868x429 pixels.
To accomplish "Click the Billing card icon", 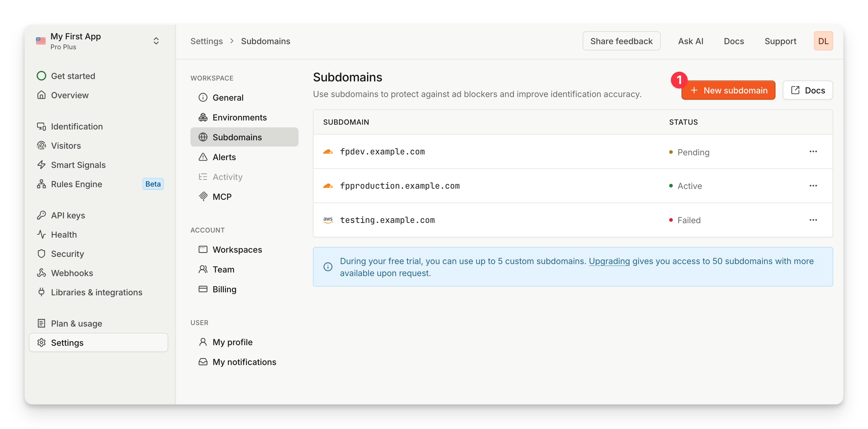I will pos(203,289).
